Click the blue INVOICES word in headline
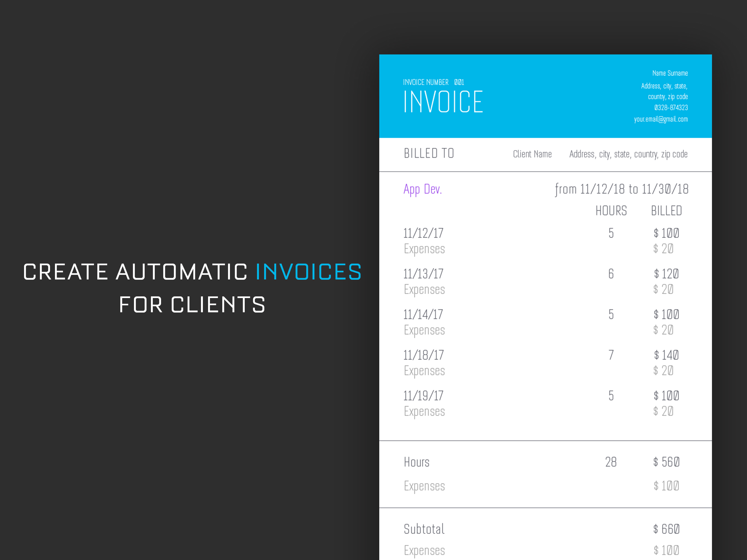 tap(308, 272)
